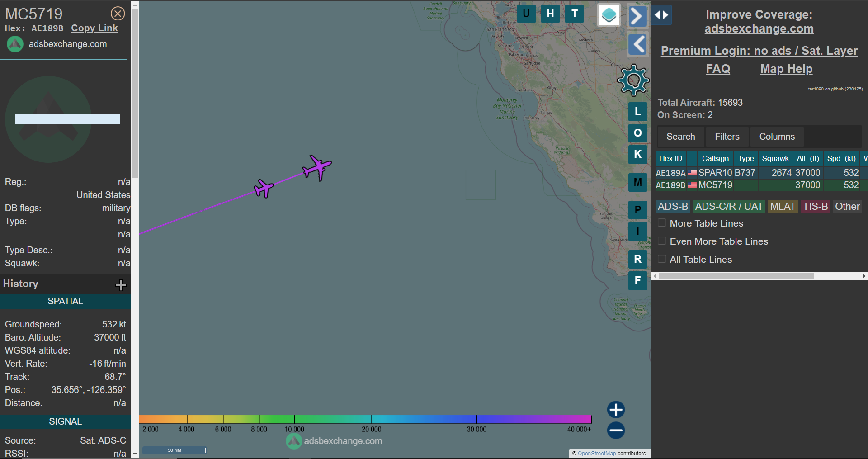Select the SPAR10 row in aircraft table
The image size is (868, 459).
point(761,173)
